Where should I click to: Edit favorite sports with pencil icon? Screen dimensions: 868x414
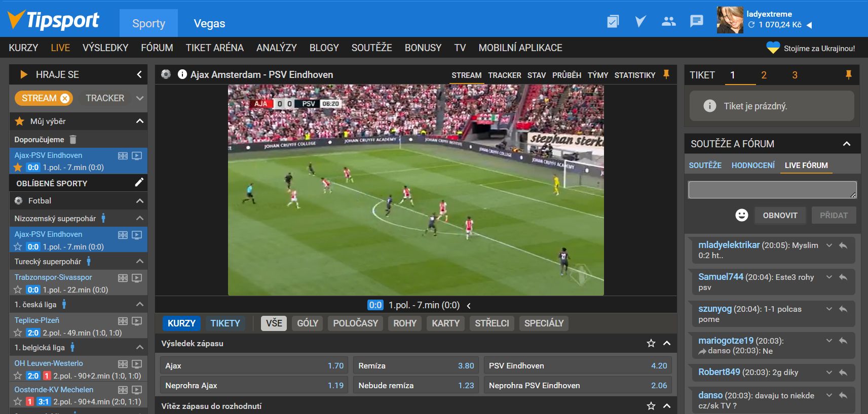[x=139, y=183]
